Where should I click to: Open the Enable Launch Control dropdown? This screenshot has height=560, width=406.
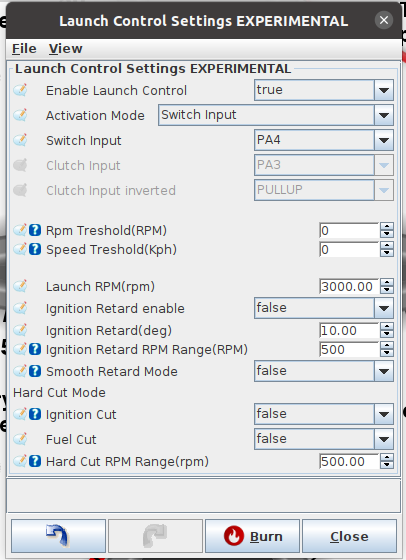click(x=324, y=90)
